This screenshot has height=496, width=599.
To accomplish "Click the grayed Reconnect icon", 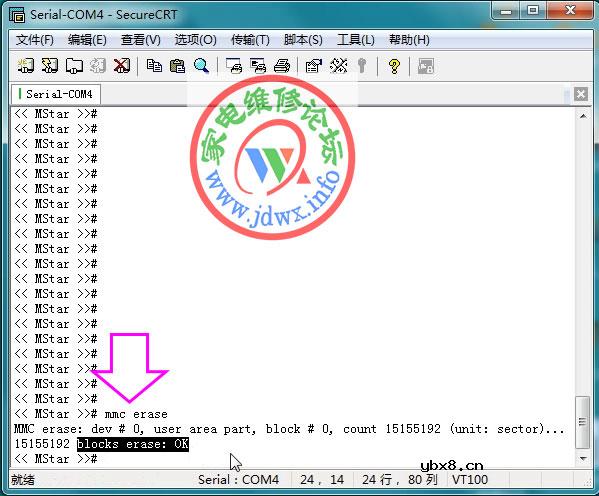I will (x=98, y=66).
